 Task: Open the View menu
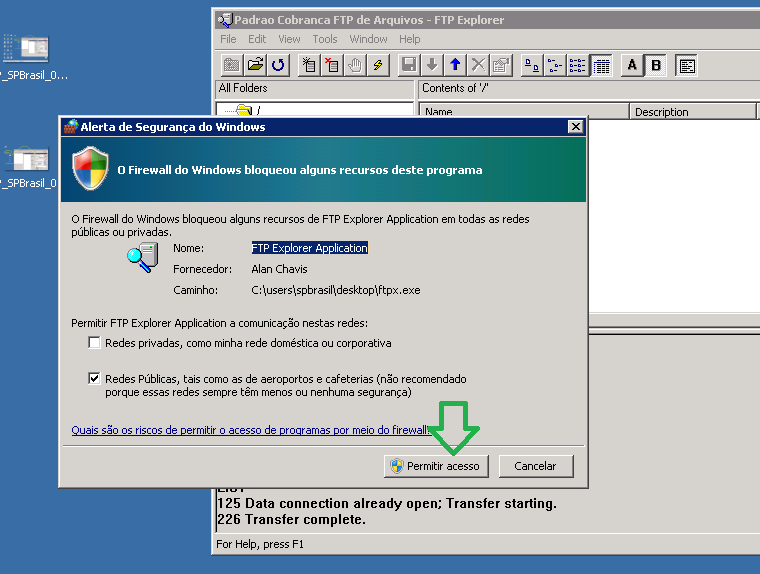pyautogui.click(x=289, y=39)
